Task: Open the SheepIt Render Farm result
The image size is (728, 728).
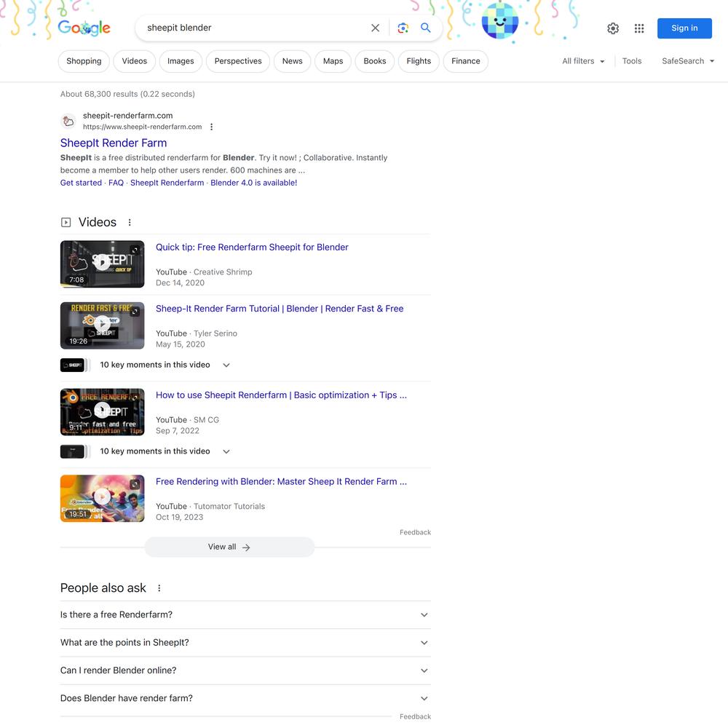Action: tap(114, 143)
